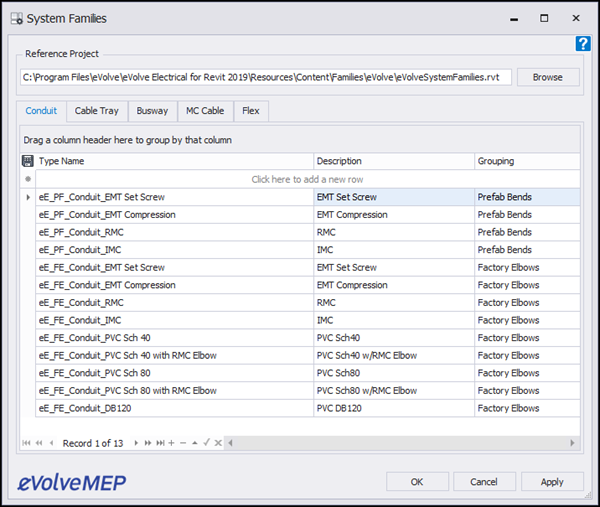
Task: Select eE_FE_Conduit_PVC Sch 40 cell
Action: [174, 338]
